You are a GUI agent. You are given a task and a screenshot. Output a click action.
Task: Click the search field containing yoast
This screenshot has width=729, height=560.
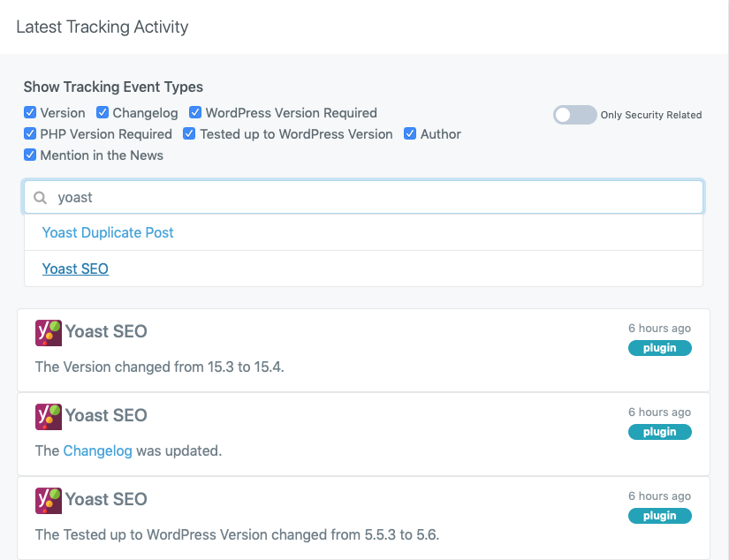coord(363,197)
